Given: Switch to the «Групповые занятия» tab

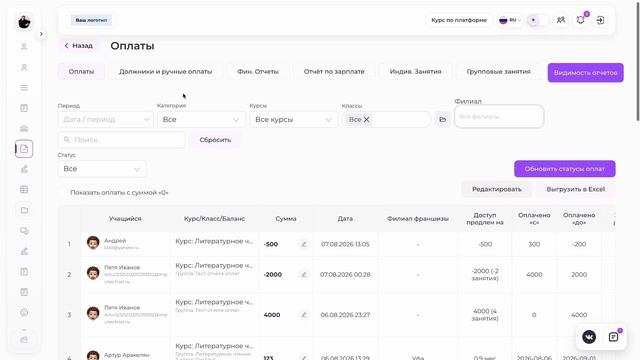Looking at the screenshot, I should pyautogui.click(x=498, y=71).
